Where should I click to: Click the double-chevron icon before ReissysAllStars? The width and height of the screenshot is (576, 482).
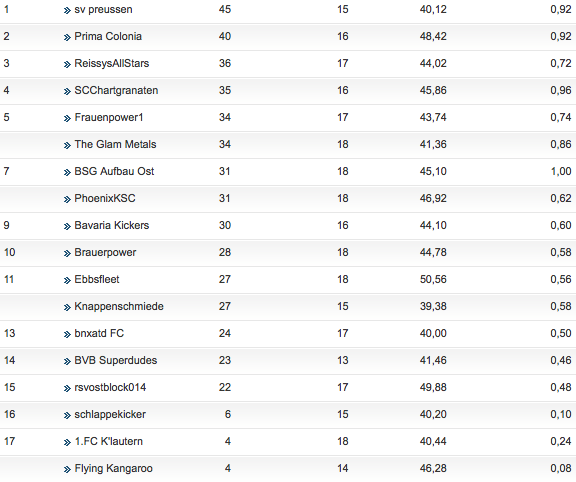(x=67, y=65)
